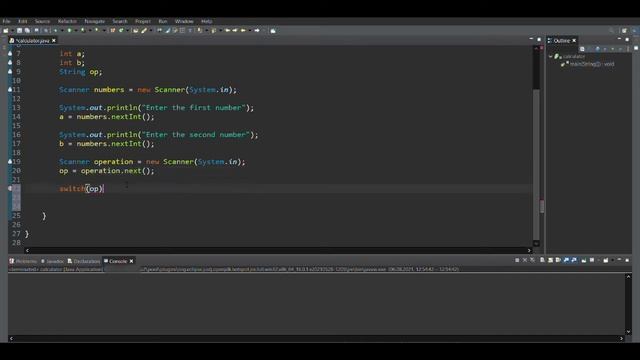Click the console horizontal scrollbar right arrow

[x=622, y=338]
